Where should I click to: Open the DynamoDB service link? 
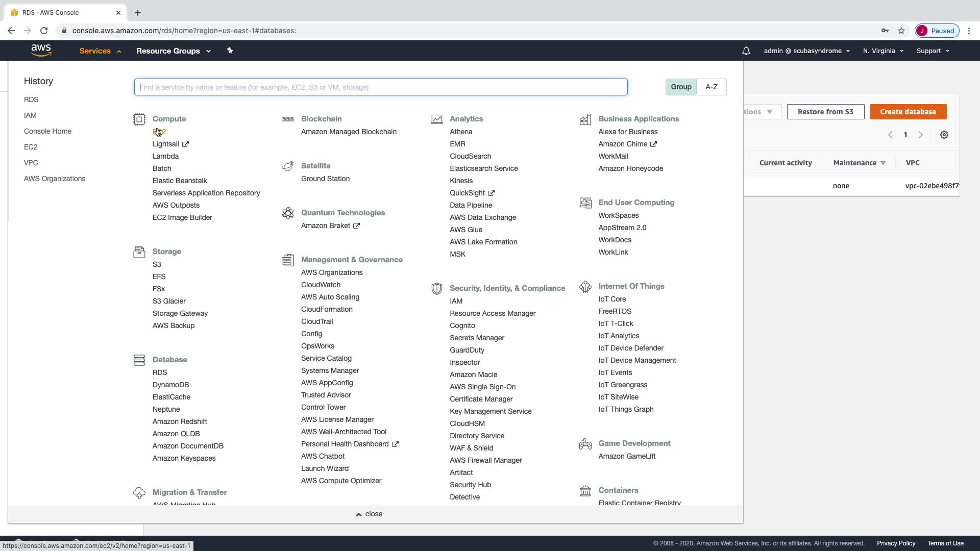(x=170, y=385)
